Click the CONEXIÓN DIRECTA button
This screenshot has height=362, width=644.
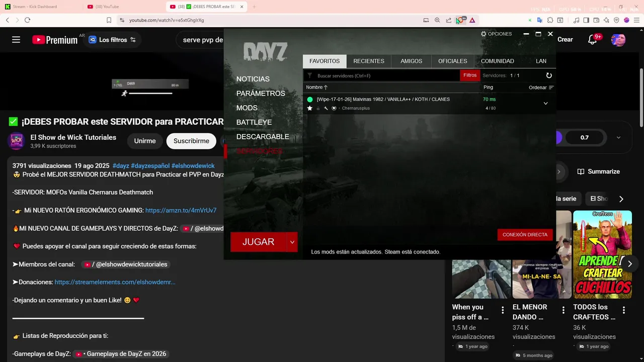point(525,235)
